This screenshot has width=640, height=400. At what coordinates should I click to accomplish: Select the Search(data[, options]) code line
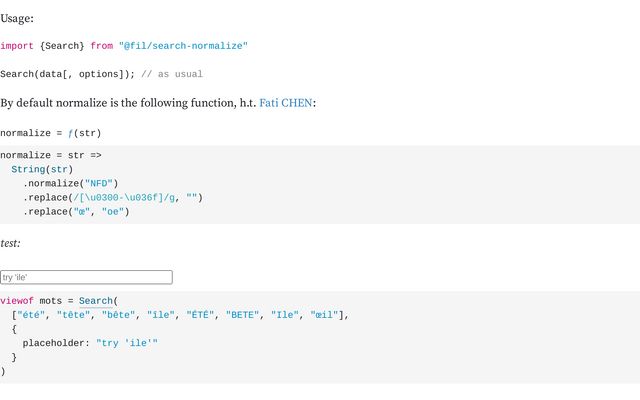click(x=67, y=74)
